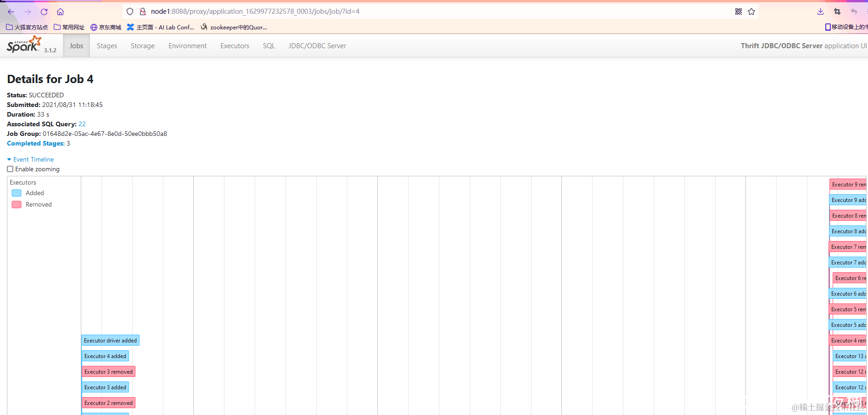Click the browser address bar URL
868x415 pixels.
coord(255,11)
